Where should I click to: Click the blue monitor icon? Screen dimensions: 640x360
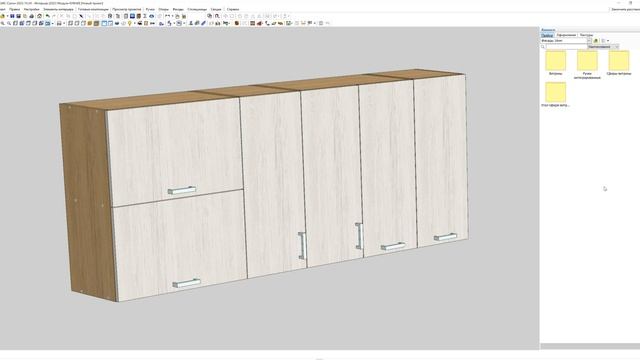point(132,16)
